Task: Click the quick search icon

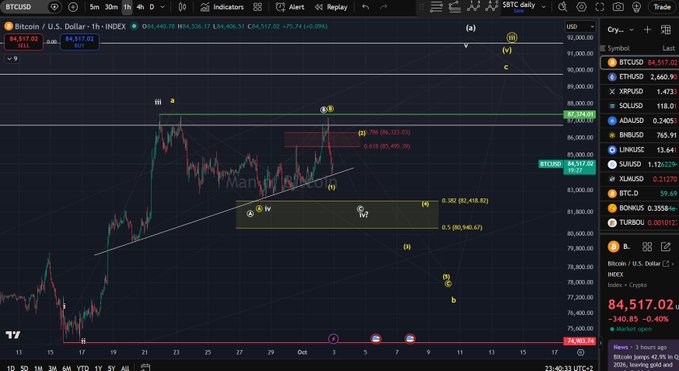Action: [x=562, y=7]
